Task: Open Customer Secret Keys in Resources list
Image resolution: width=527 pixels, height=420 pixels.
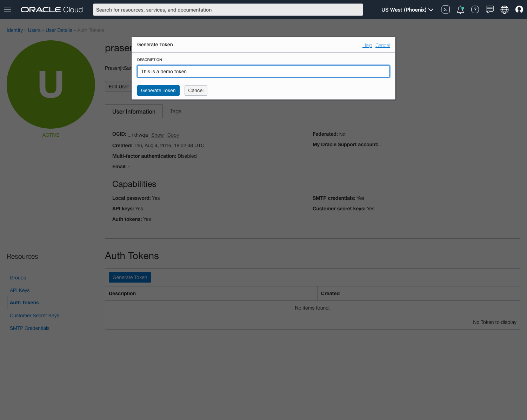Action: (x=34, y=316)
